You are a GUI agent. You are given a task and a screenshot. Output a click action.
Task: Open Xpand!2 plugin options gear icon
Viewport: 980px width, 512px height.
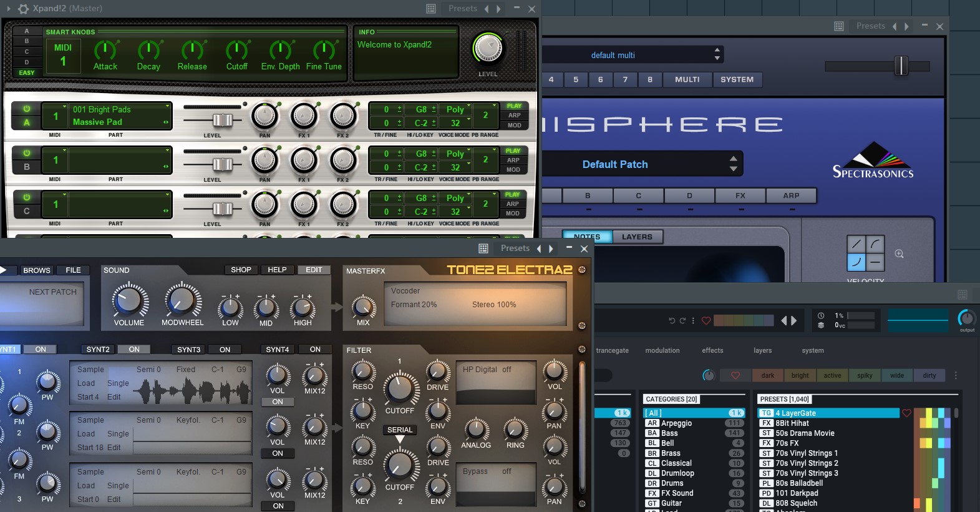coord(23,9)
